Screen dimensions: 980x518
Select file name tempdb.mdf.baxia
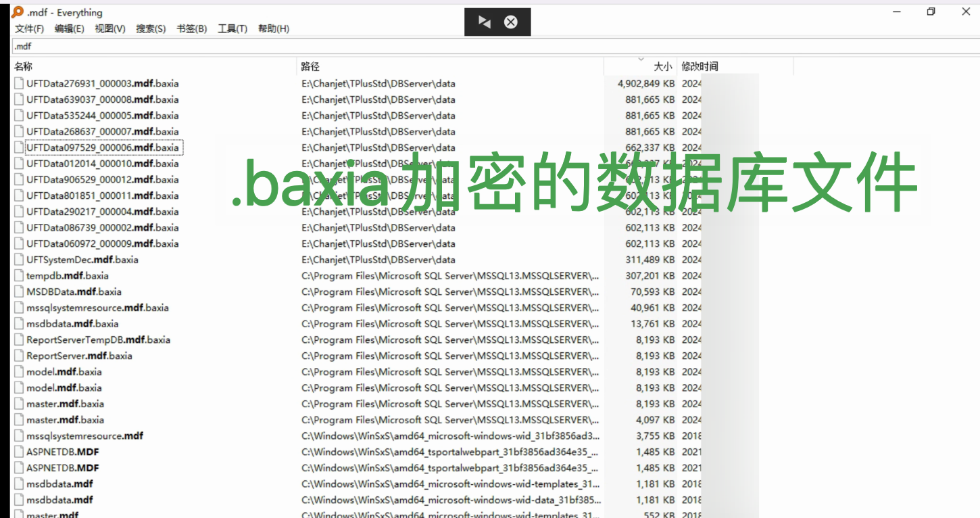pos(68,276)
